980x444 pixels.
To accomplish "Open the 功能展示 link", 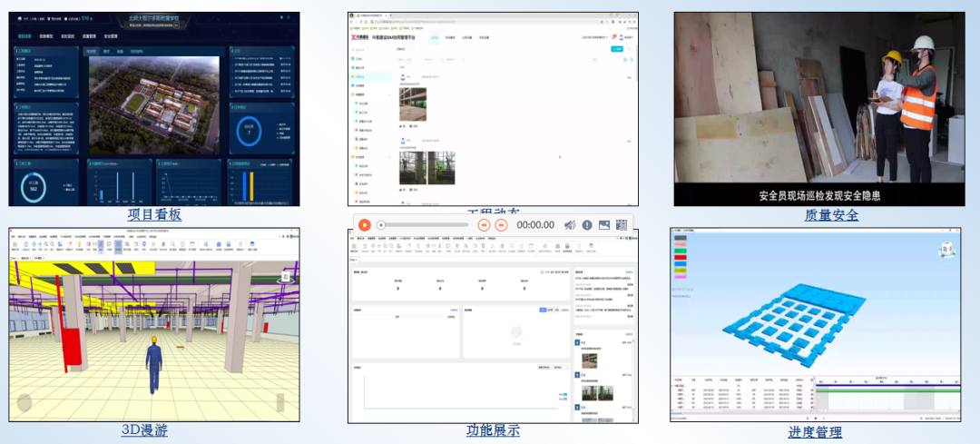I will tap(493, 430).
